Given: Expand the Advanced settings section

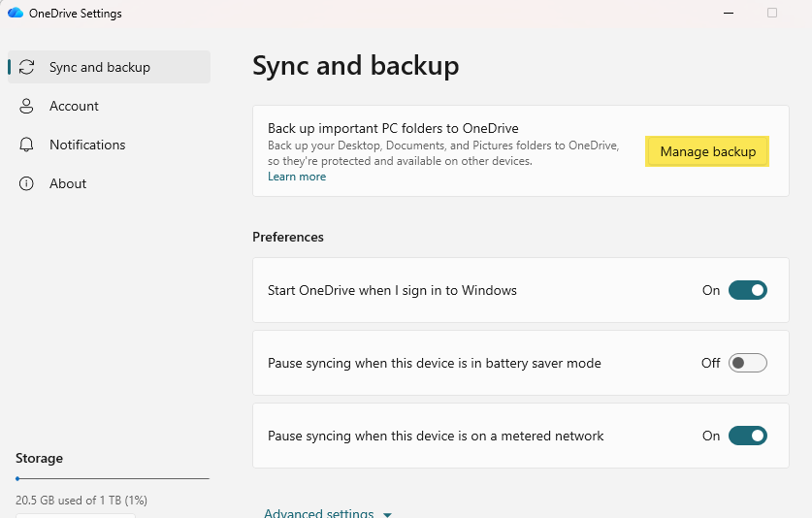Looking at the screenshot, I should pyautogui.click(x=318, y=513).
